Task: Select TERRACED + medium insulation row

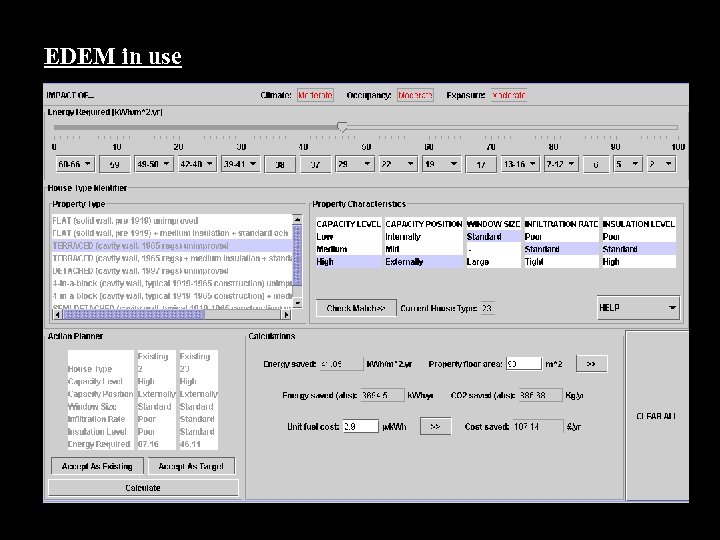Action: click(172, 258)
